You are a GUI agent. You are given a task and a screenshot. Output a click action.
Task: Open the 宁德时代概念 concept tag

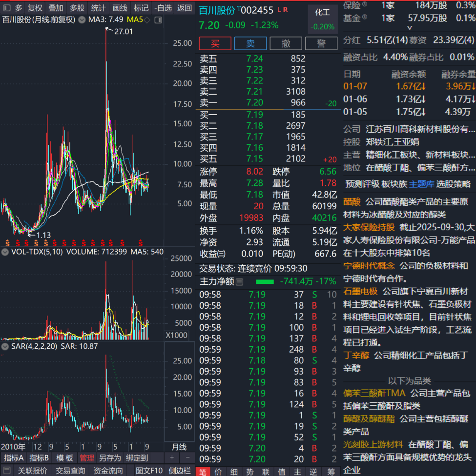369,266
